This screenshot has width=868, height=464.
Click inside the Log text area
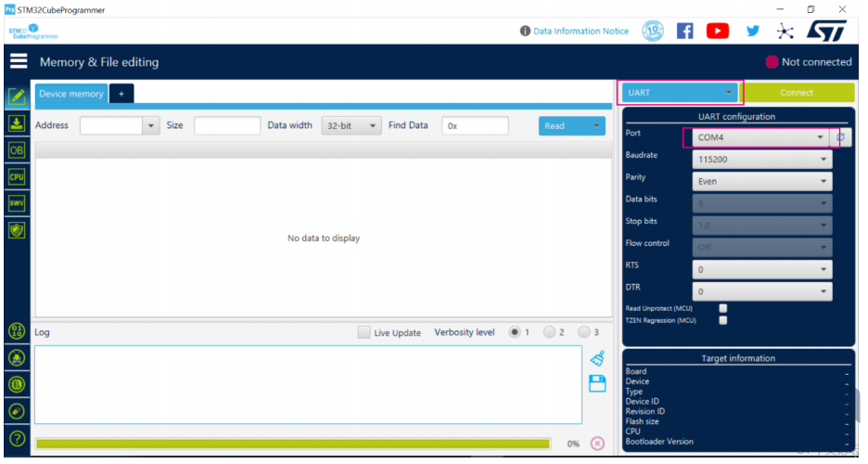click(308, 385)
